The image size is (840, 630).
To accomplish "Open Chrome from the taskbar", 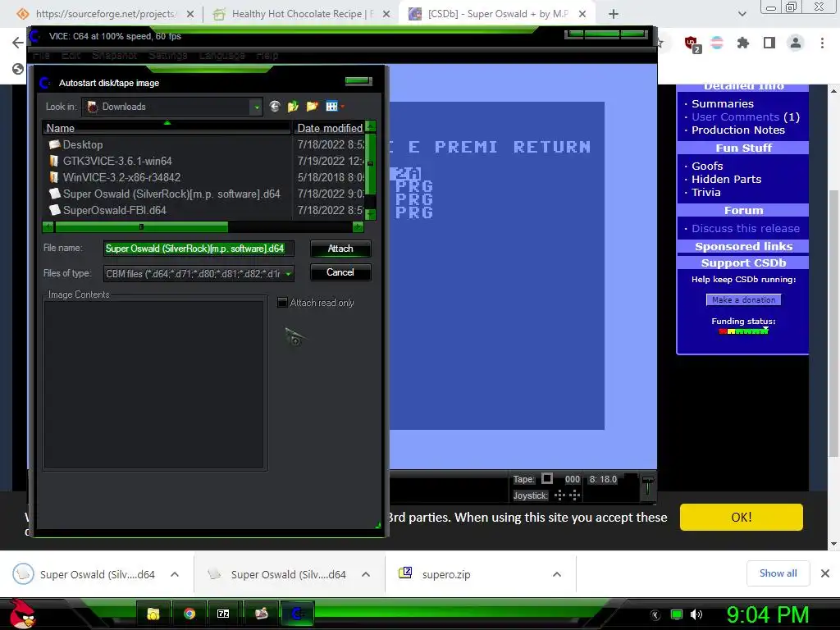I will pyautogui.click(x=189, y=614).
